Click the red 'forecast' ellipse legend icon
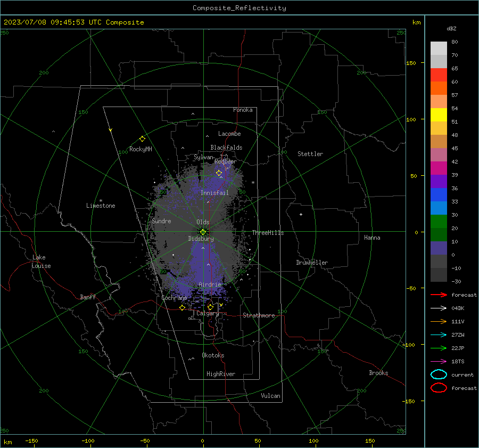 439,388
